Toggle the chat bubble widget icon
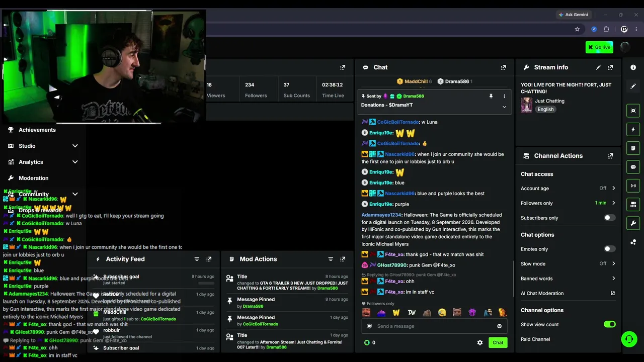644x362 pixels. 633,167
